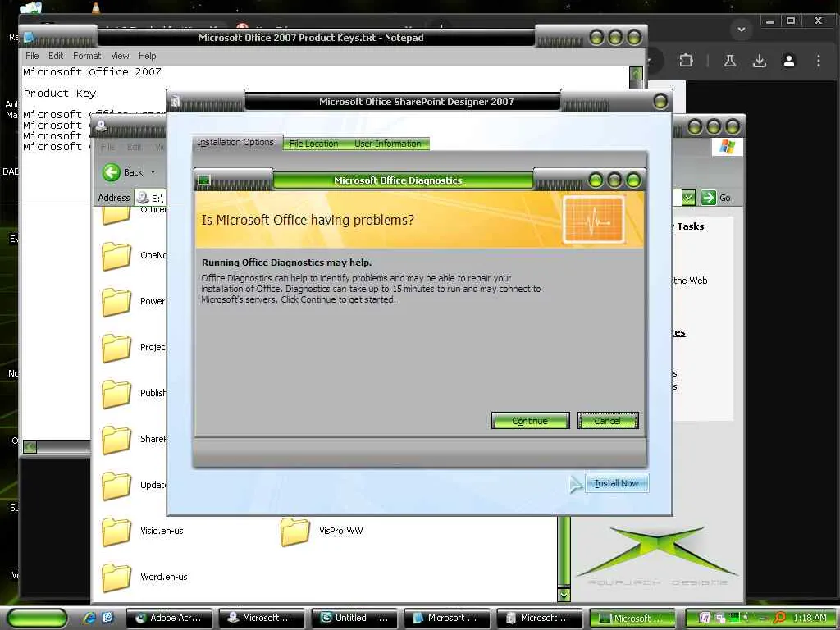Click the SharePoint Designer setup title icon
840x630 pixels.
pyautogui.click(x=176, y=101)
